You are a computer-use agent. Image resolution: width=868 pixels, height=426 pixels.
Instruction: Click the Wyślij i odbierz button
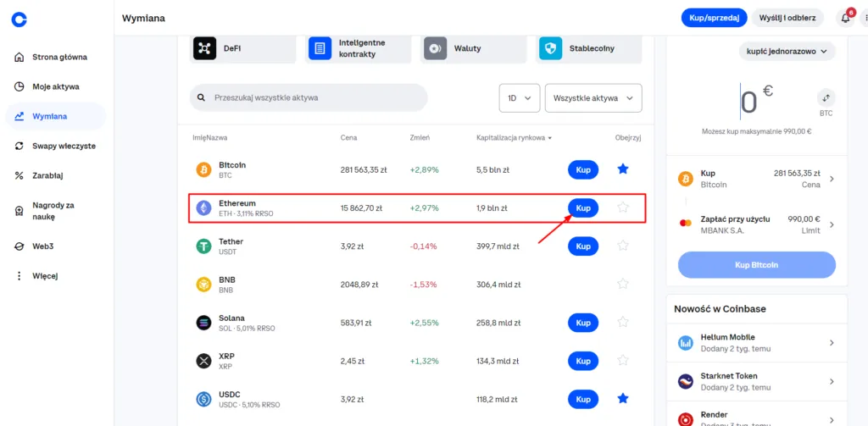click(787, 19)
